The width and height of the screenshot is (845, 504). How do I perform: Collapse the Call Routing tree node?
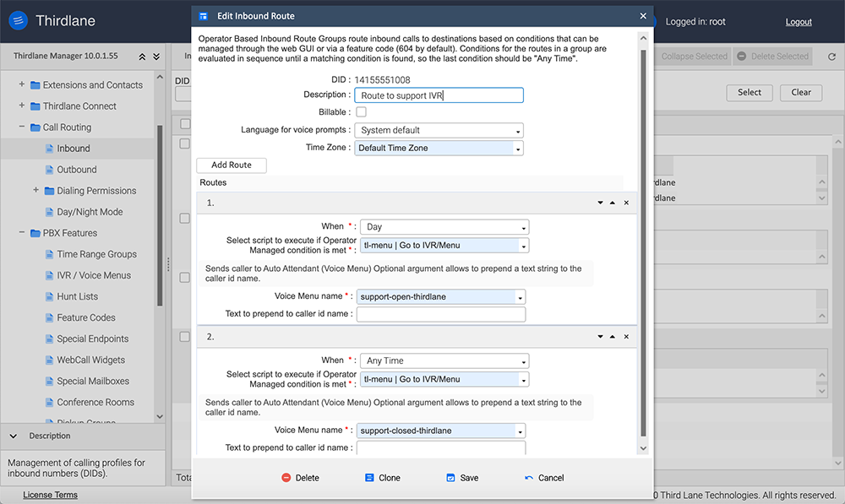coord(22,127)
